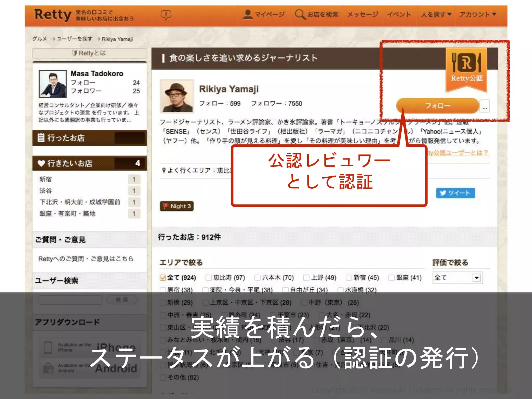The image size is (532, 399).
Task: Click Rikiya Yamaji's profile photo
Action: point(177,96)
